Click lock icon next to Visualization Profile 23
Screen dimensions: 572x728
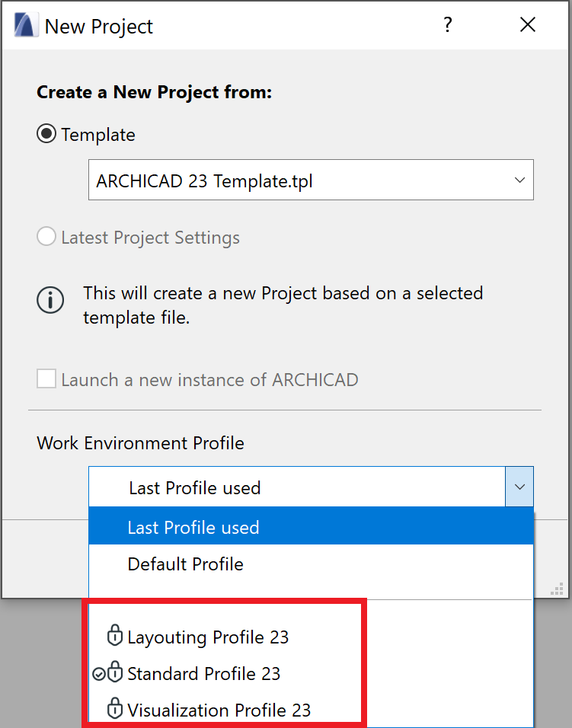115,710
